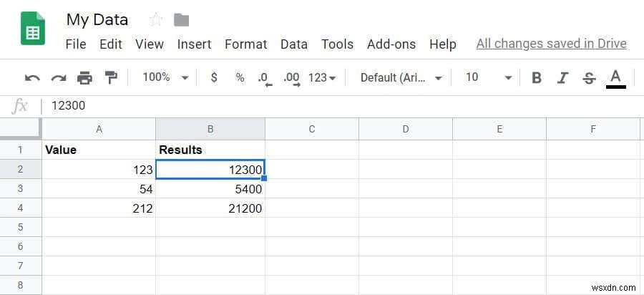Select the paint format tool
This screenshot has height=295, width=644.
click(x=111, y=77)
